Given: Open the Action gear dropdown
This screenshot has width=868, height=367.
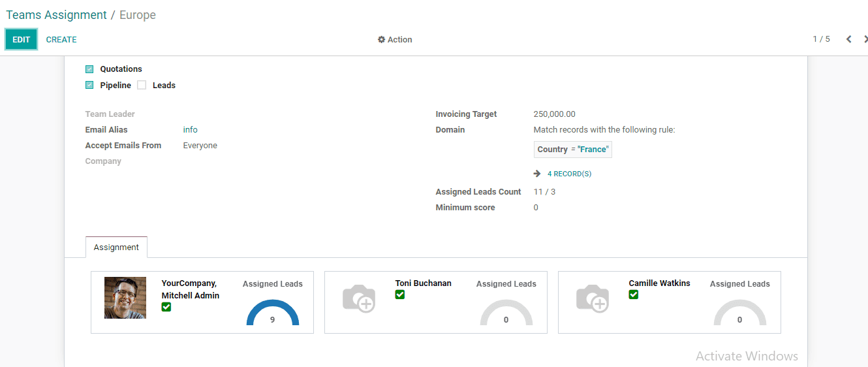Looking at the screenshot, I should click(x=395, y=40).
